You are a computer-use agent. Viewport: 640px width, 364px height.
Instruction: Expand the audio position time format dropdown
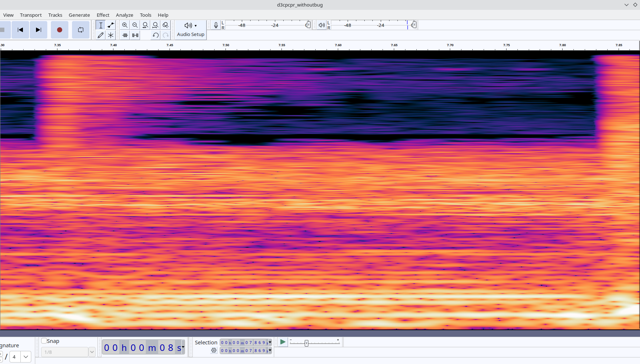pos(183,347)
